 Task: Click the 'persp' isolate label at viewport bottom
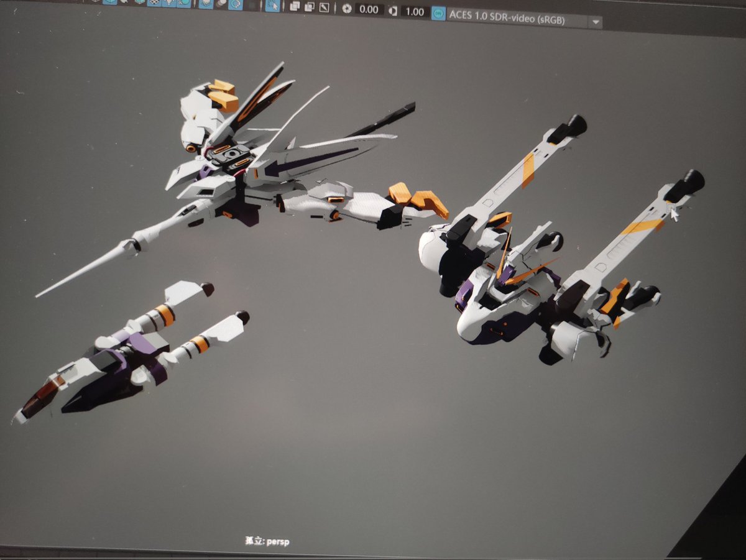click(279, 541)
